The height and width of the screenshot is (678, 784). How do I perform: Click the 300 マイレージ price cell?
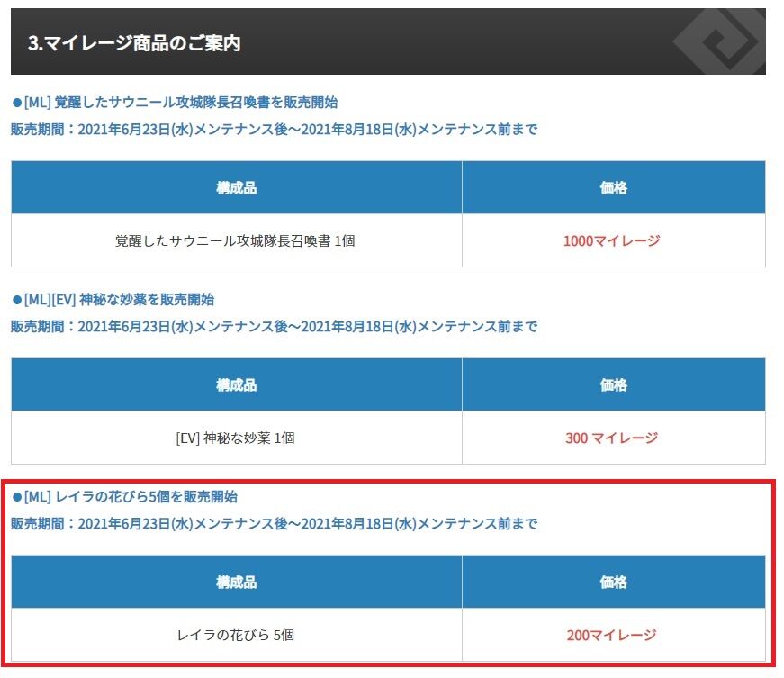point(614,438)
